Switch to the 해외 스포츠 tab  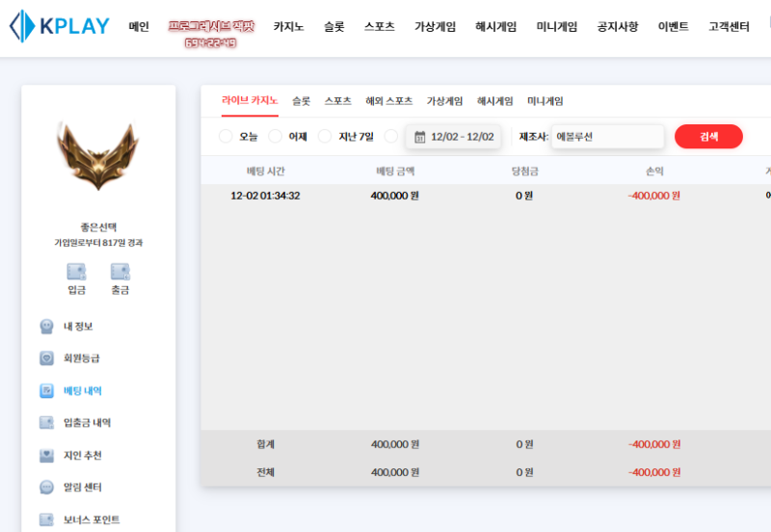point(389,101)
